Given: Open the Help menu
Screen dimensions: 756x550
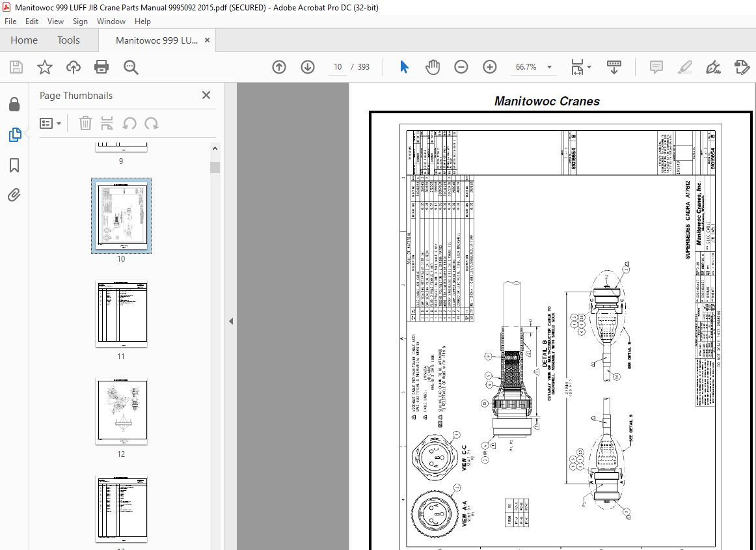Looking at the screenshot, I should tap(142, 21).
